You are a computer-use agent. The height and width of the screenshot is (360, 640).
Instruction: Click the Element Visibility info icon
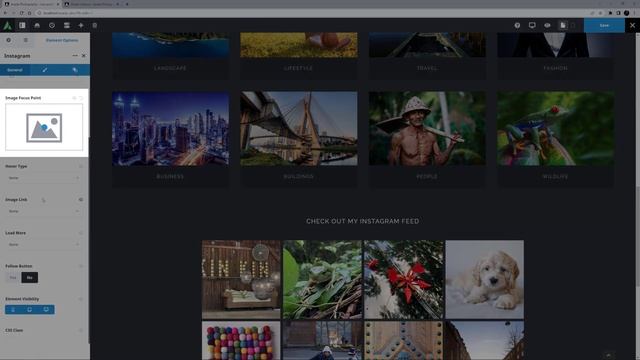81,299
